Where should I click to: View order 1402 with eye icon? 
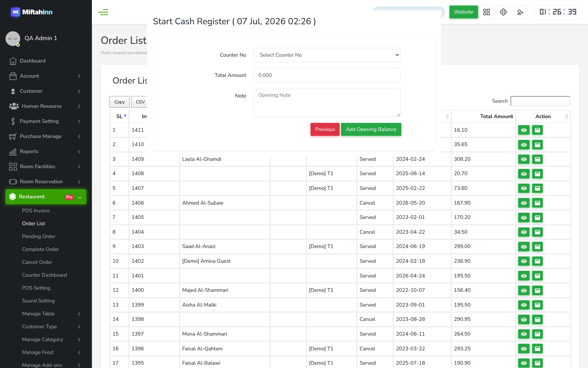524,261
